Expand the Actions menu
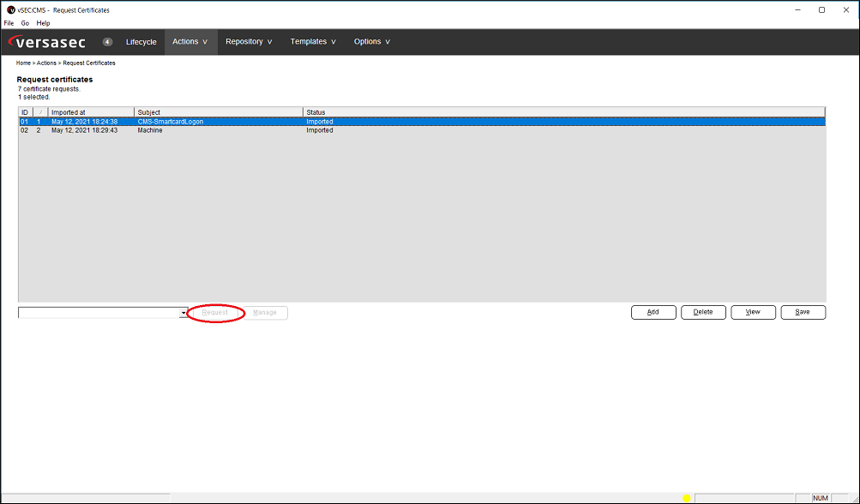Screen dimensions: 860x504 [x=190, y=42]
